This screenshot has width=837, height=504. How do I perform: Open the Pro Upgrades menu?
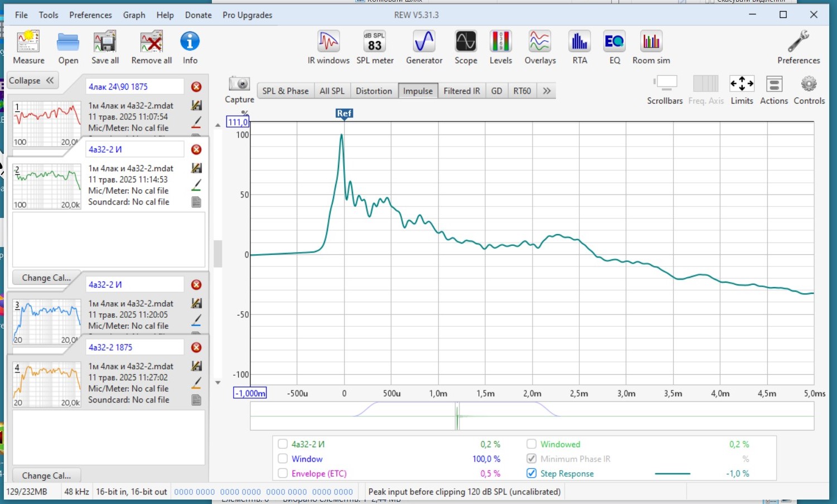click(247, 15)
